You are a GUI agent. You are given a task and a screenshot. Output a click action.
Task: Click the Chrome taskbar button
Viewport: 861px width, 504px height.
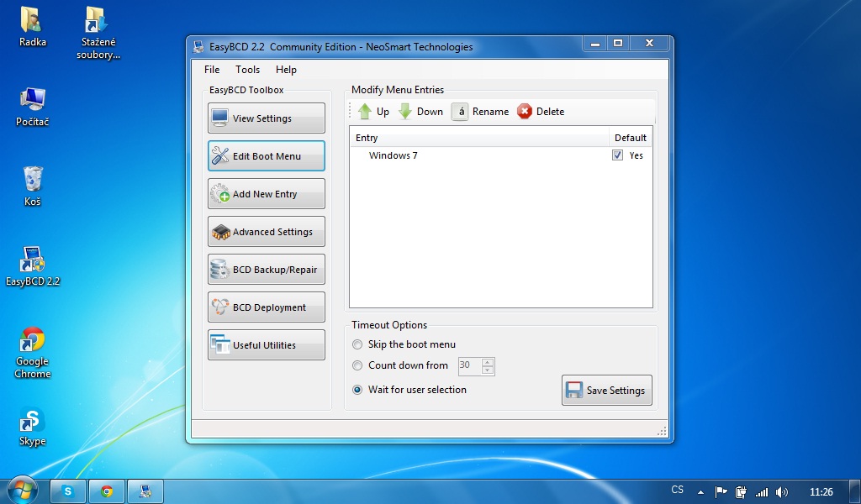(x=107, y=491)
